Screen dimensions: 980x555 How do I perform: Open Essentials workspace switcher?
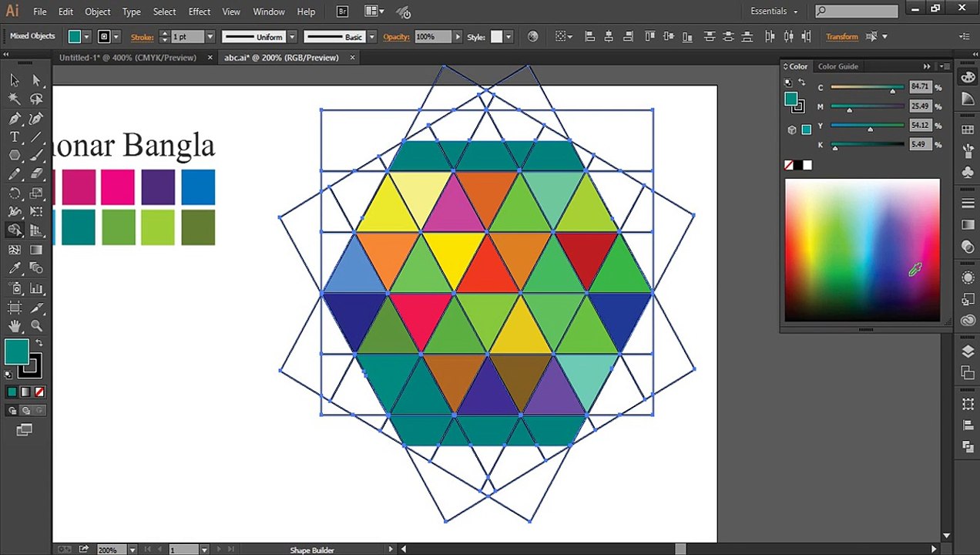click(774, 12)
